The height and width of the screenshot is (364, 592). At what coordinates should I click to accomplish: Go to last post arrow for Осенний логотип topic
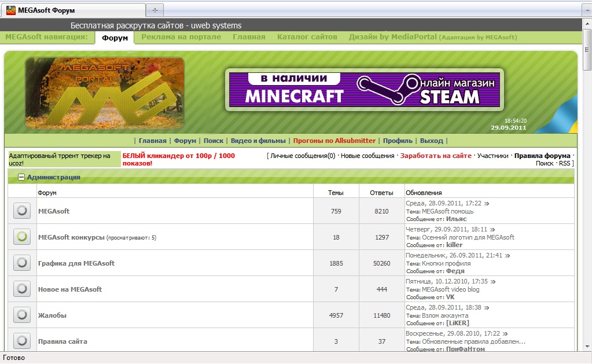(492, 230)
